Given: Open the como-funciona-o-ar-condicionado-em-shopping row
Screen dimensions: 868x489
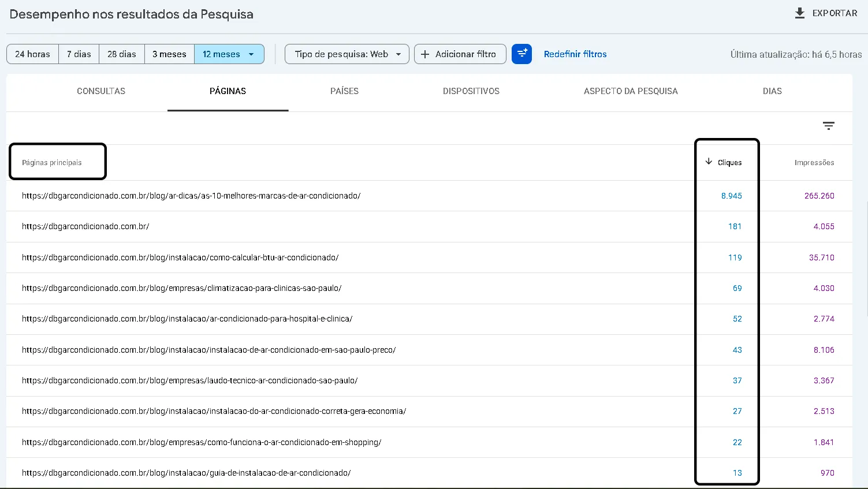Looking at the screenshot, I should pos(429,442).
